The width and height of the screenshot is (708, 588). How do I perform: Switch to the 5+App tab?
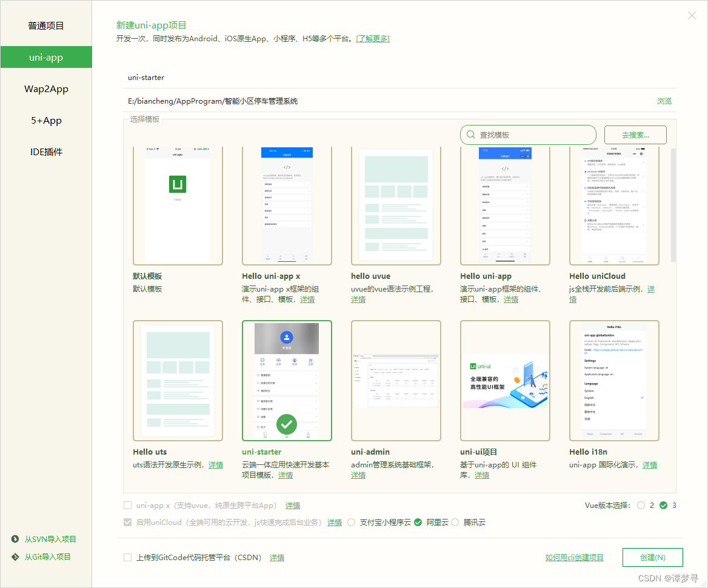(45, 121)
